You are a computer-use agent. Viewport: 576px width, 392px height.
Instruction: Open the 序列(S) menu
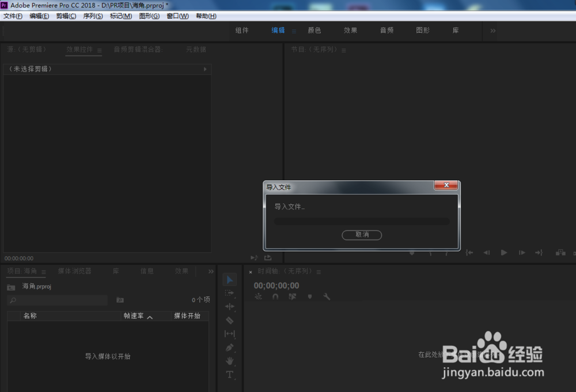(x=93, y=16)
